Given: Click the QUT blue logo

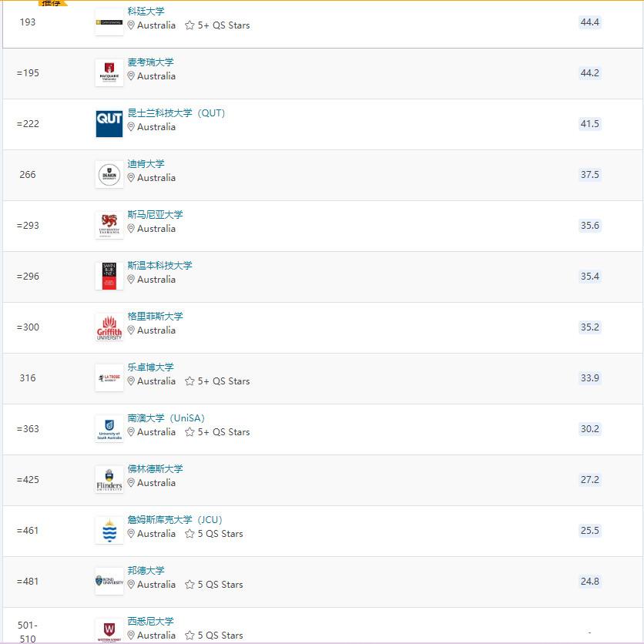Looking at the screenshot, I should (109, 123).
